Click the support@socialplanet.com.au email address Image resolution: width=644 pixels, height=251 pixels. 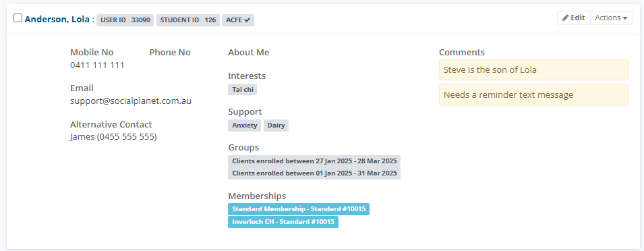coord(131,101)
